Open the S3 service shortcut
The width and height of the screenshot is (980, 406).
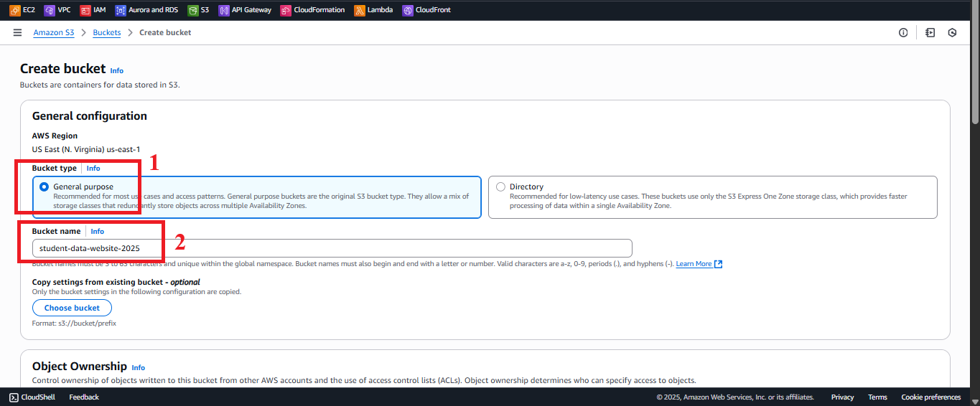198,10
